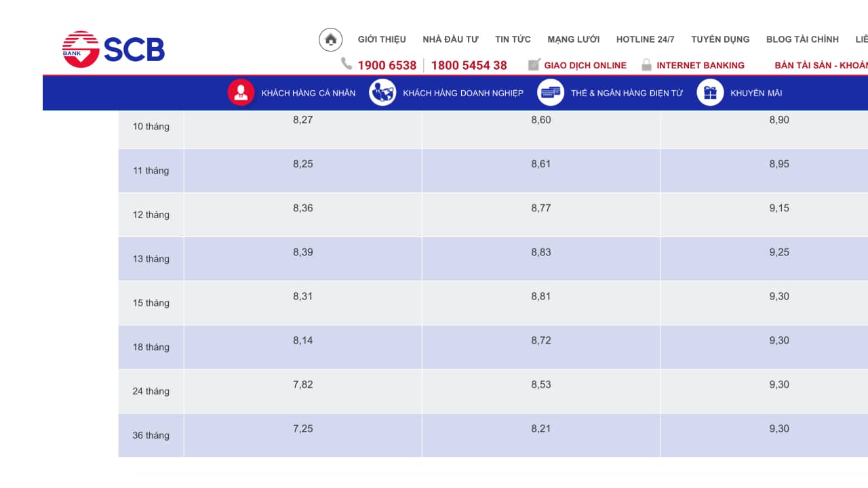Click the 1900 6538 phone number
Viewport: 868px width, 488px height.
[387, 66]
